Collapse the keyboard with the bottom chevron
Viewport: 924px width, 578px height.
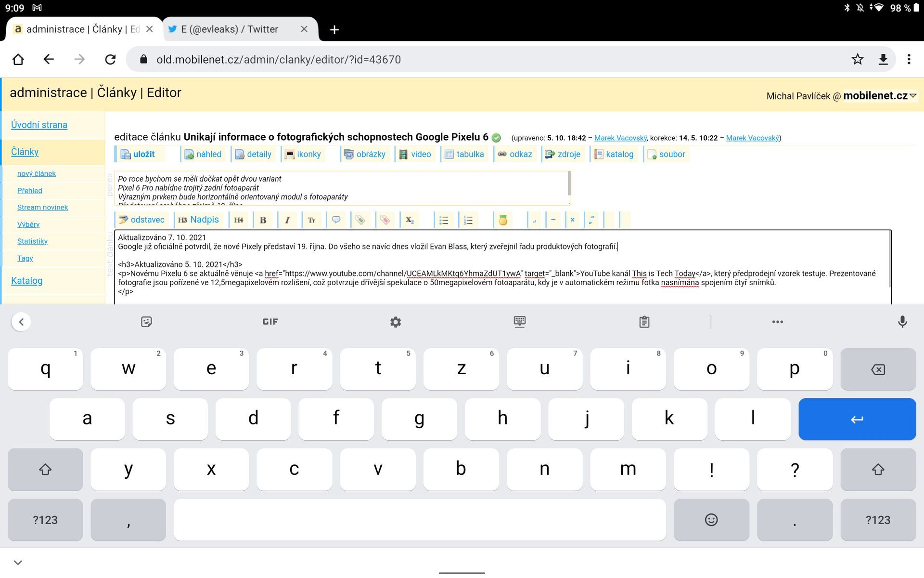(x=18, y=563)
